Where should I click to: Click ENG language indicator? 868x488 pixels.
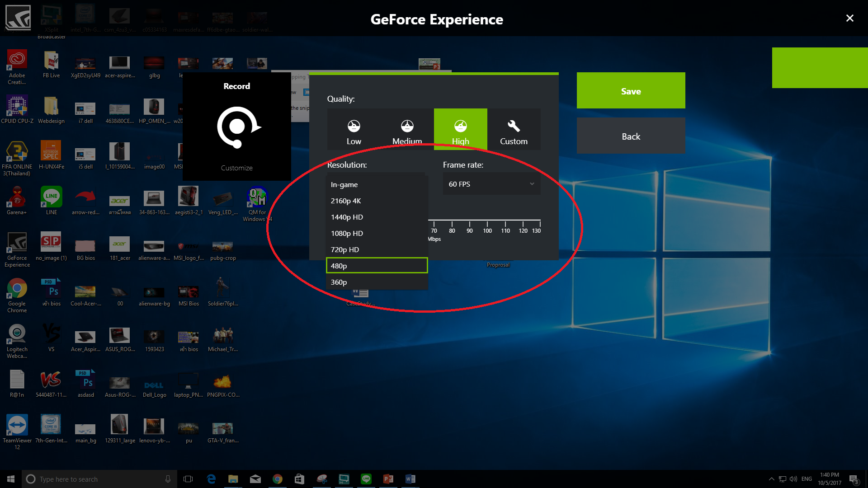pos(807,479)
